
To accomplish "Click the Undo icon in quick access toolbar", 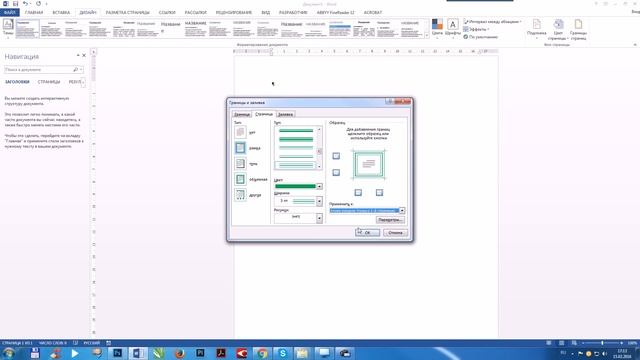I will pyautogui.click(x=25, y=4).
